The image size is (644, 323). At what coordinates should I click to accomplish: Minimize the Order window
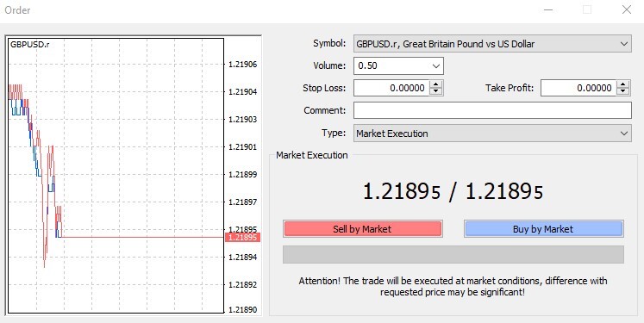(x=548, y=9)
